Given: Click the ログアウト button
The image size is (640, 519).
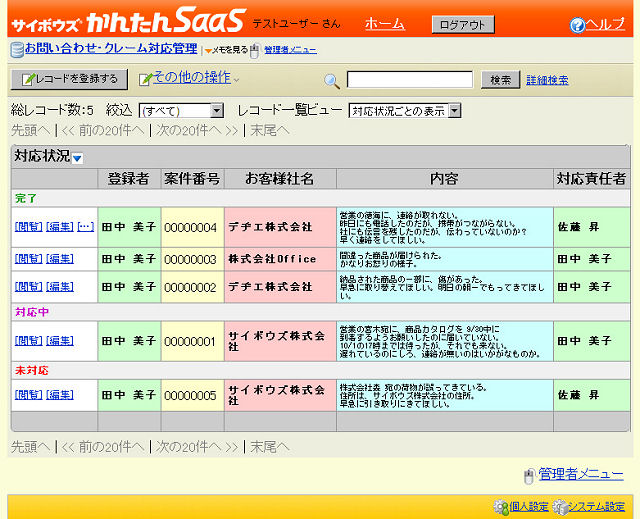Looking at the screenshot, I should pos(463,24).
